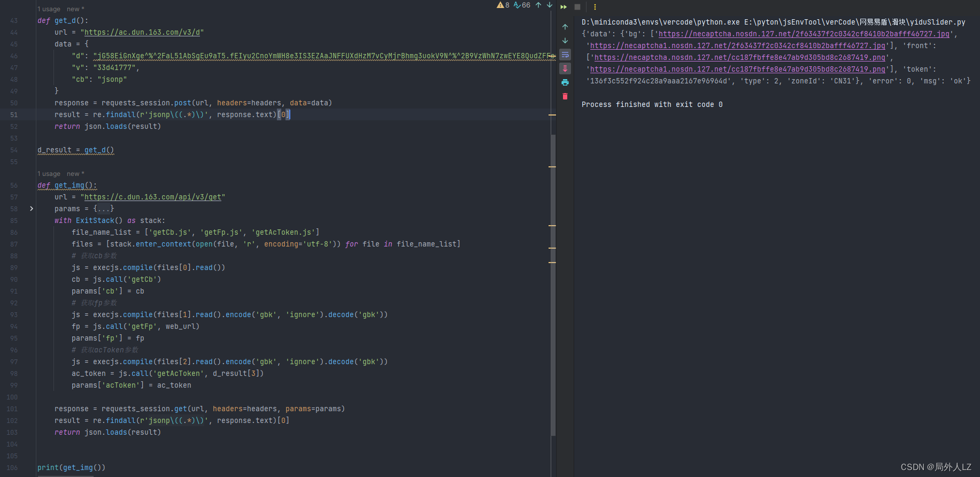Click the error stripe marker next to line 51

pos(552,114)
